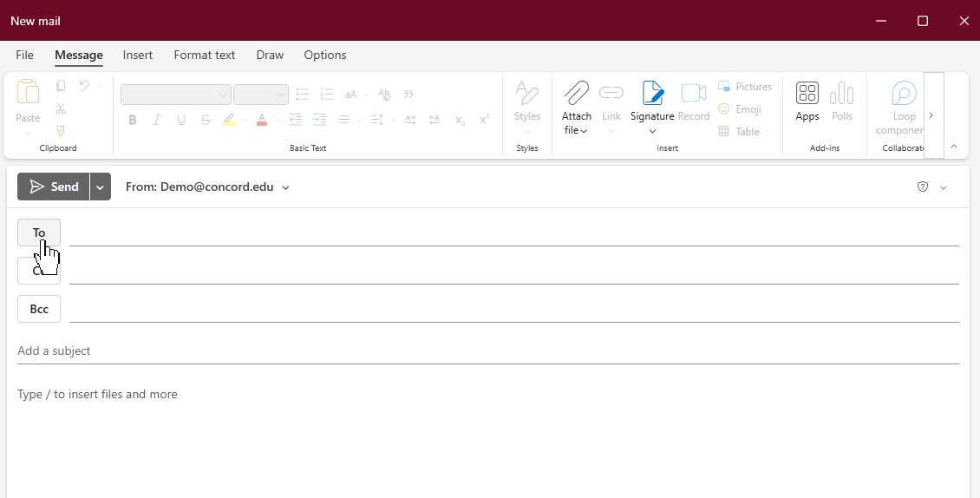Expand the Send options dropdown arrow
980x498 pixels.
tap(101, 187)
